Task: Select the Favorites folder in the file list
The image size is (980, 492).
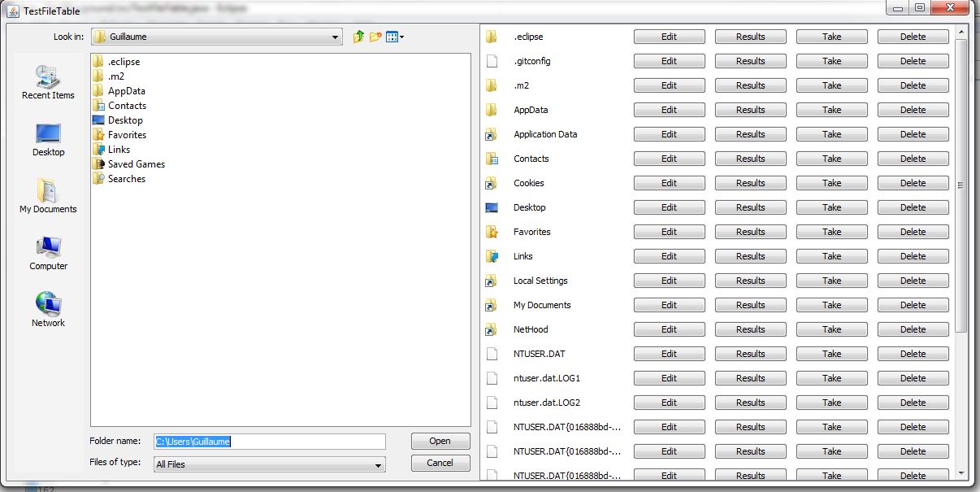Action: click(x=127, y=135)
